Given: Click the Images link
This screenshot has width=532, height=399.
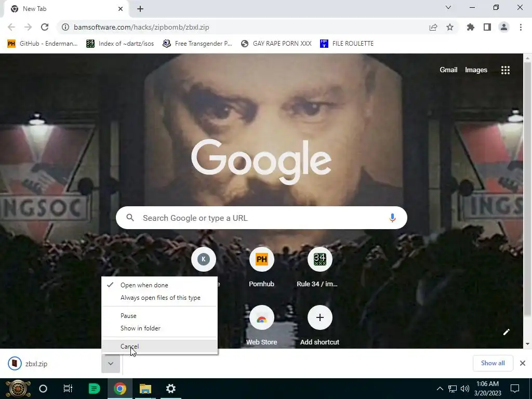Looking at the screenshot, I should coord(476,70).
